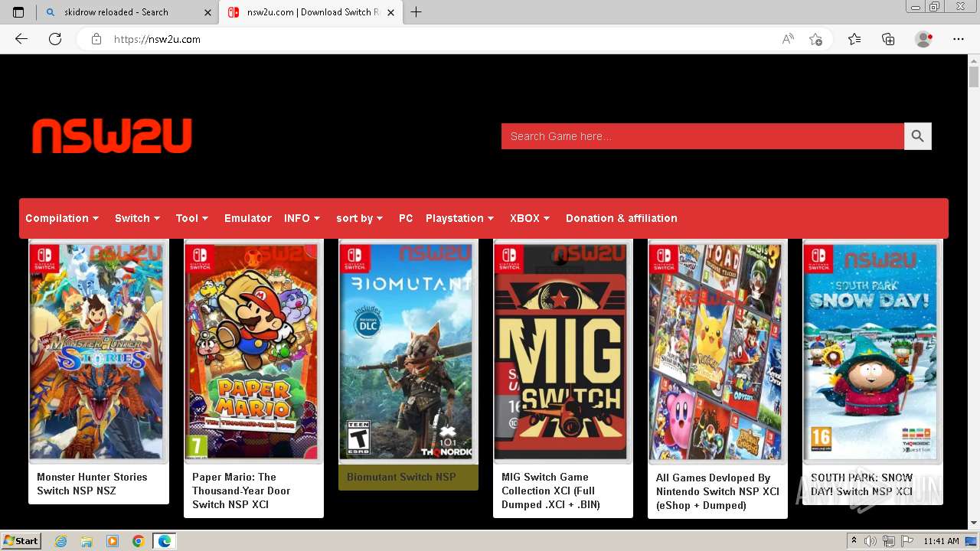Expand the Tool dropdown menu
Viewport: 980px width, 551px height.
(x=192, y=218)
